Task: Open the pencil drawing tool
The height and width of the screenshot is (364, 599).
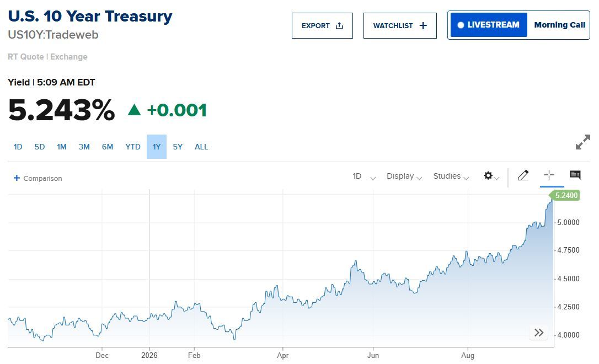Action: [x=523, y=175]
